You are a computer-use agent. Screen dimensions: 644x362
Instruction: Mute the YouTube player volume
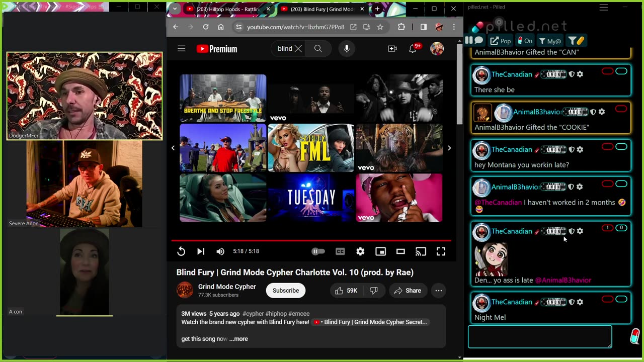220,251
